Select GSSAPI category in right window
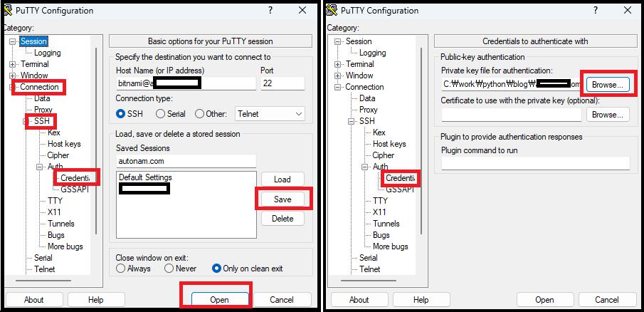 [x=400, y=189]
